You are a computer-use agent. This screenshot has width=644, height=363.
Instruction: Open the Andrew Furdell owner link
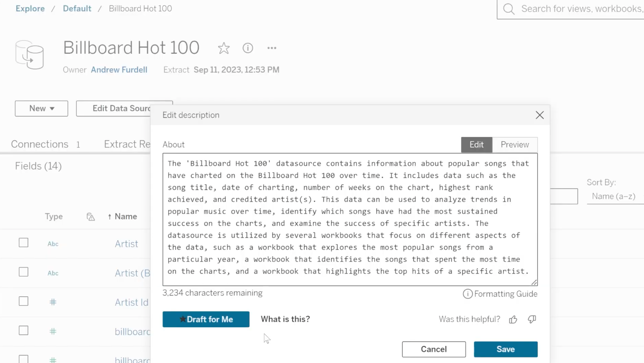click(x=119, y=70)
